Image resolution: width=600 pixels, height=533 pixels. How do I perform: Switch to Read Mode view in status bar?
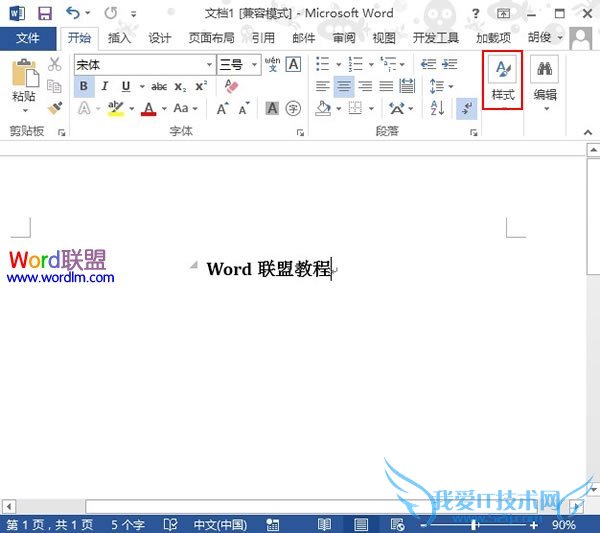click(324, 524)
